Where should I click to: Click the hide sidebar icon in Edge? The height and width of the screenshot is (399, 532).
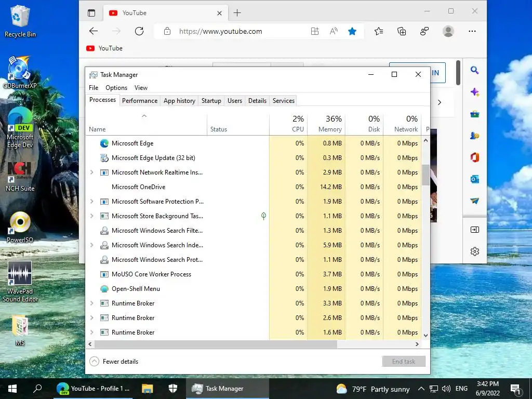coord(475,230)
